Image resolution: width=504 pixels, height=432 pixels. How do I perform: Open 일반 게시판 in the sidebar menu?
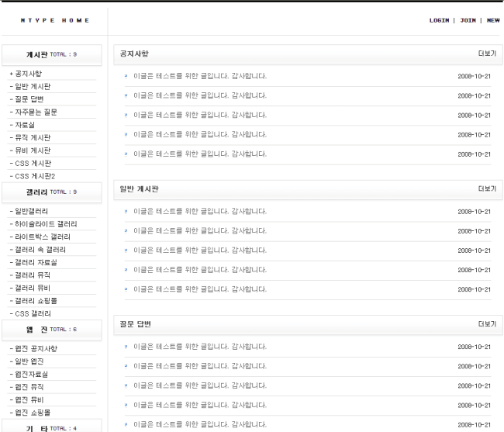33,86
